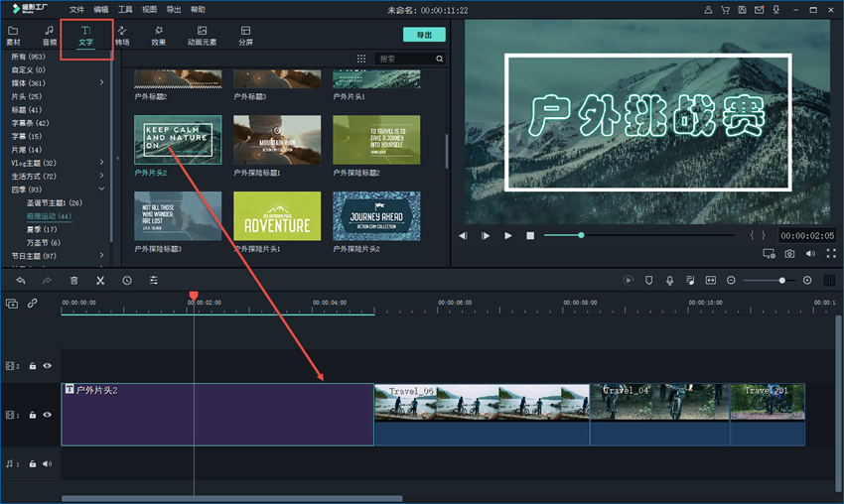Undo the last action
844x504 pixels.
[21, 280]
